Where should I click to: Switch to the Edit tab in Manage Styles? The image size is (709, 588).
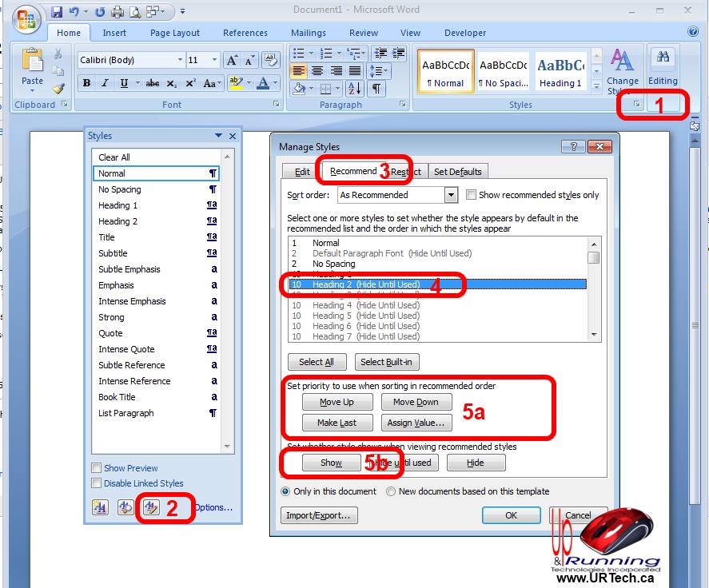[301, 171]
